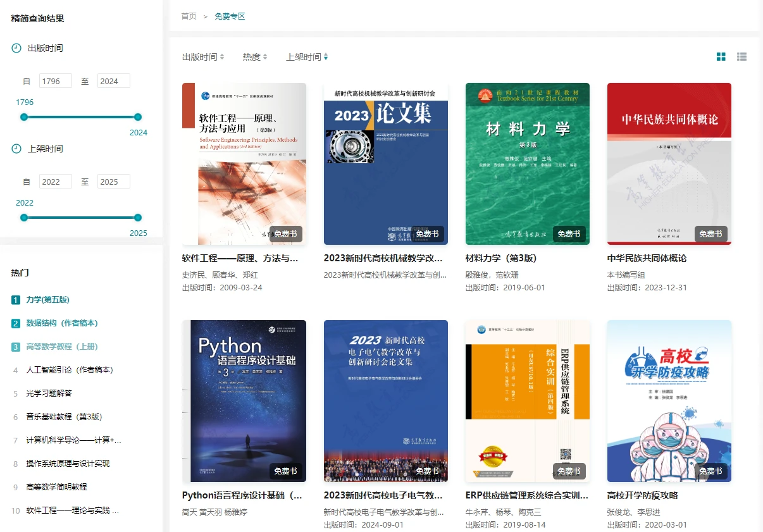Switch to list view layout
Image resolution: width=763 pixels, height=532 pixels.
[x=742, y=57]
